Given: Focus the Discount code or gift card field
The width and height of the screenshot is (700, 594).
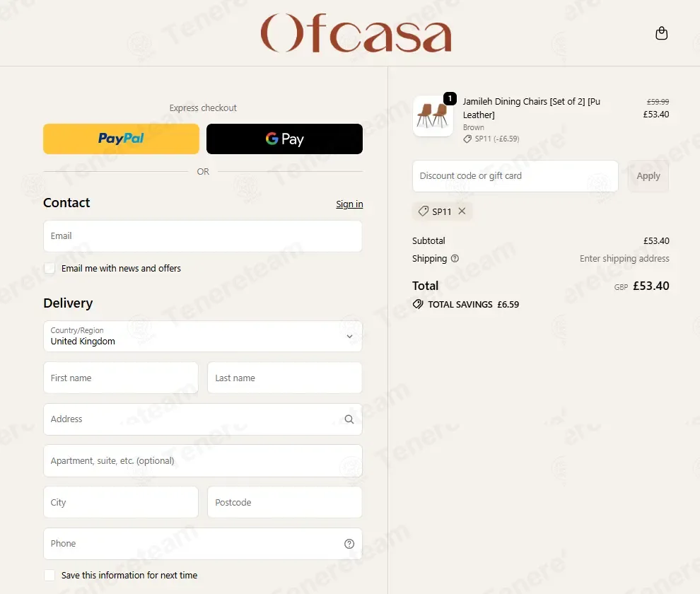Looking at the screenshot, I should [x=515, y=176].
